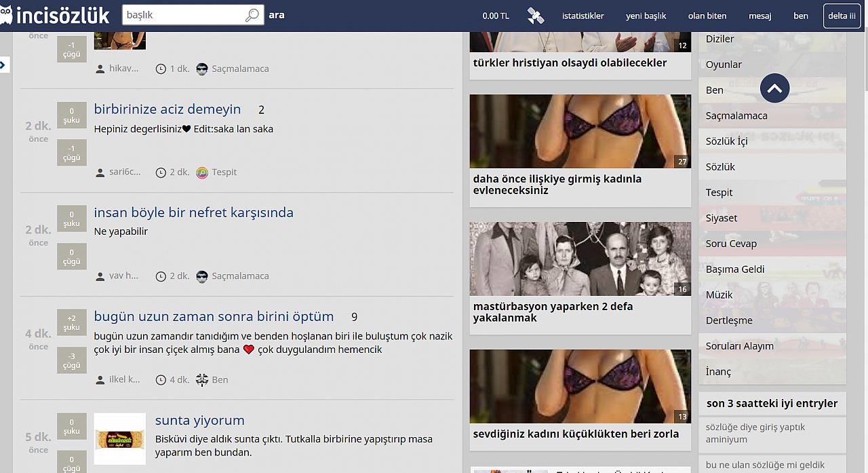Open istatistikler in top menu
Image resolution: width=868 pixels, height=473 pixels.
(583, 16)
